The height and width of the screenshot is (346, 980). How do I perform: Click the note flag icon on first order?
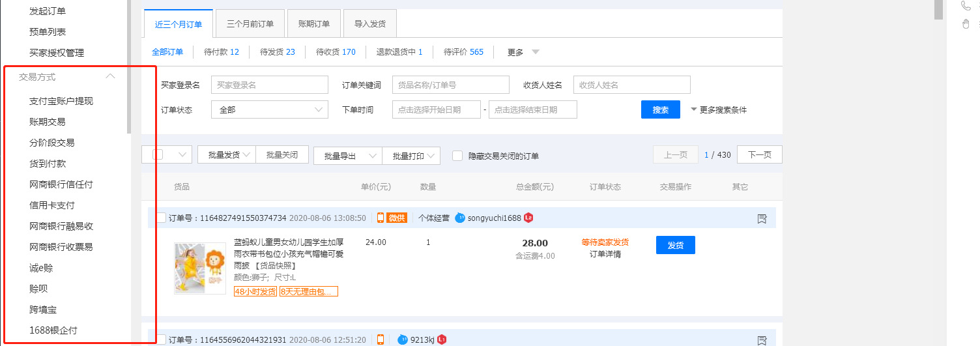[x=762, y=218]
